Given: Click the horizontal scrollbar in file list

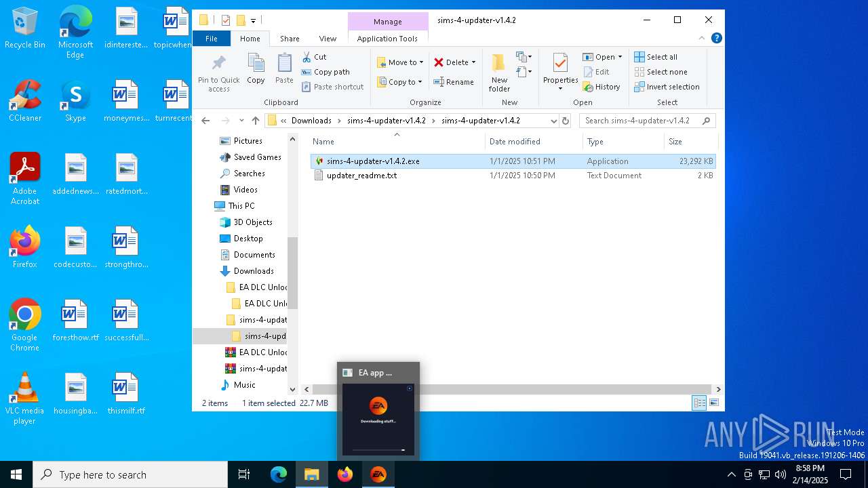Looking at the screenshot, I should [512, 390].
